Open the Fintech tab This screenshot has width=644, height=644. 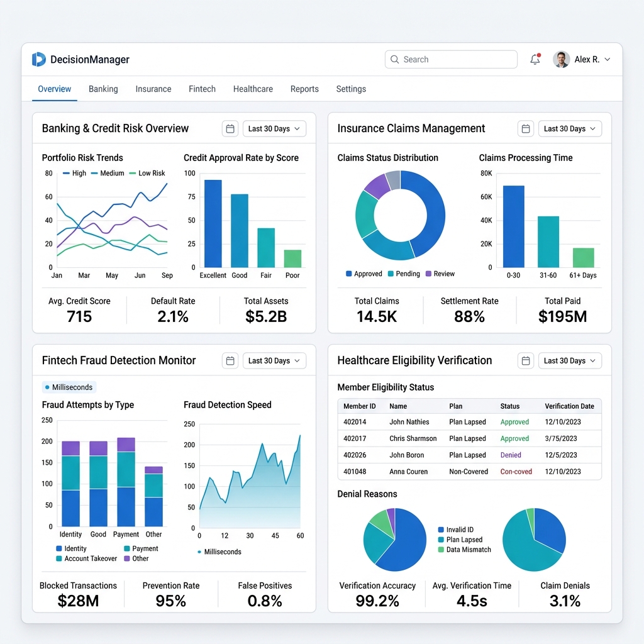pos(202,89)
